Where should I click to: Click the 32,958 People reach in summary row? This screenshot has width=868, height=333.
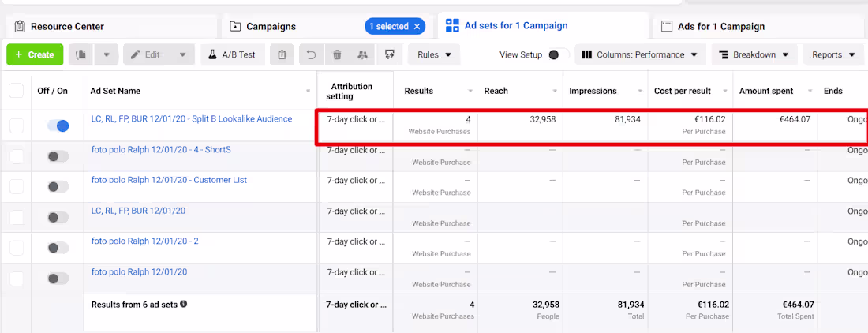[546, 305]
